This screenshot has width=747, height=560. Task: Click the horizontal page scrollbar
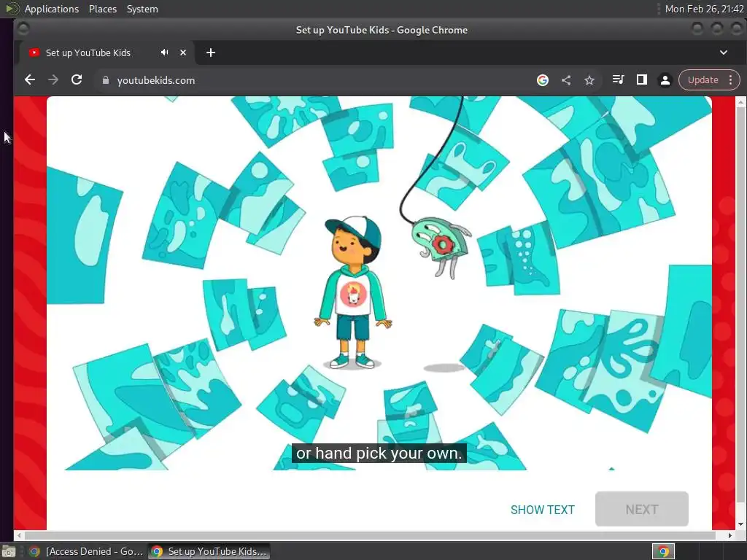click(370, 535)
